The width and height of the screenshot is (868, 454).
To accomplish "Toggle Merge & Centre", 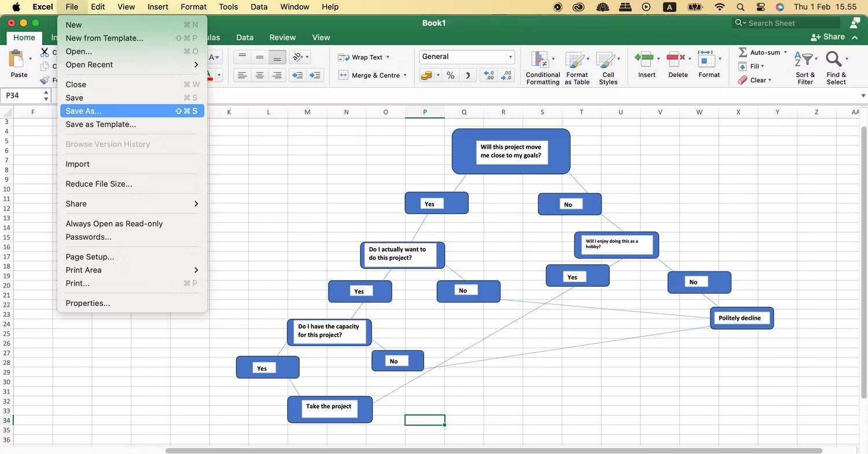I will click(372, 75).
